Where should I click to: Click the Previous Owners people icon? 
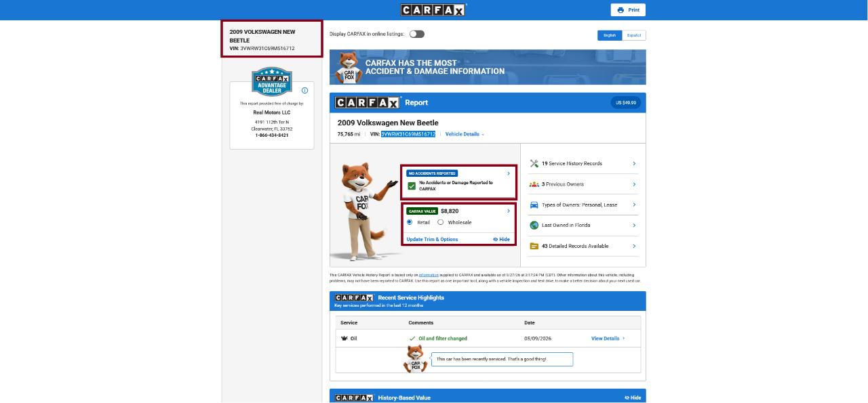(534, 184)
